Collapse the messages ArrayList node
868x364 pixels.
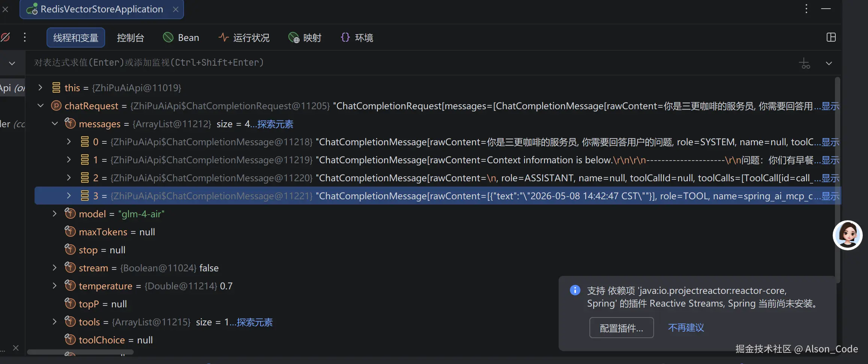pyautogui.click(x=55, y=123)
